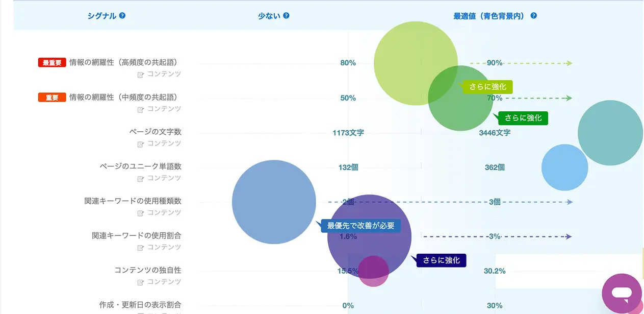The height and width of the screenshot is (314, 644).
Task: Click edit icon under ページのユニーク単語数
Action: (x=141, y=179)
